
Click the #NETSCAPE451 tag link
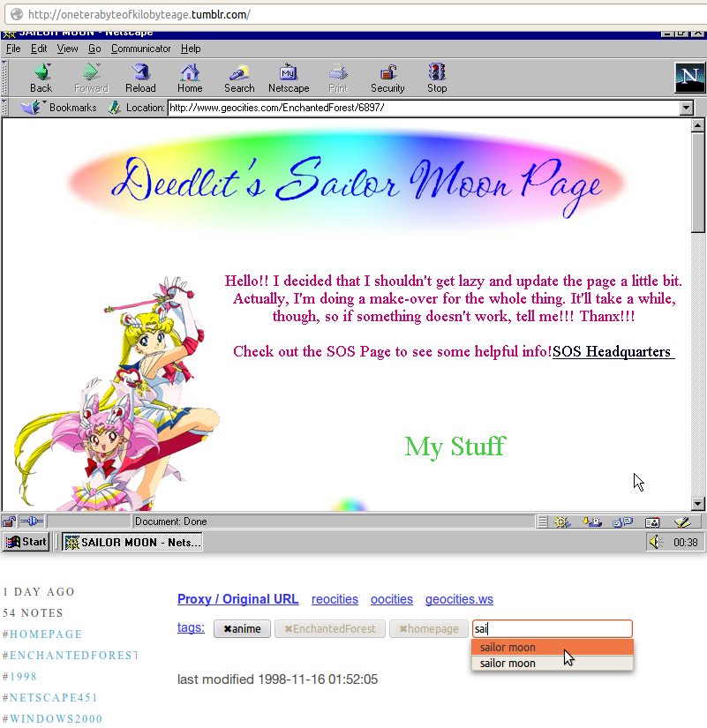click(x=50, y=698)
